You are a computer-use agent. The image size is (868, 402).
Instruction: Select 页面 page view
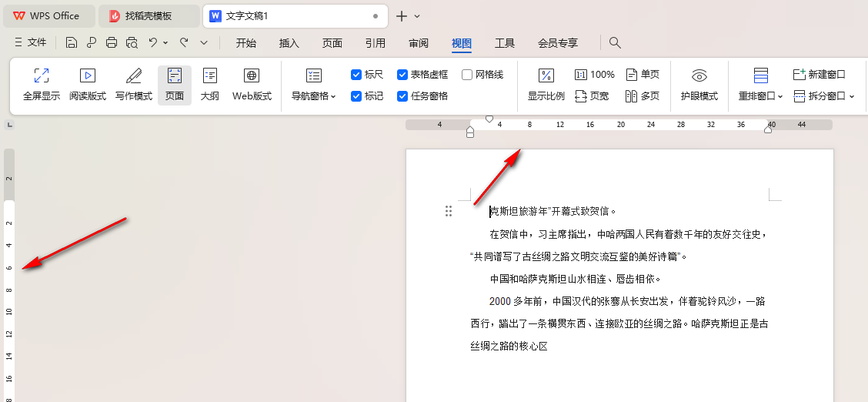(175, 85)
